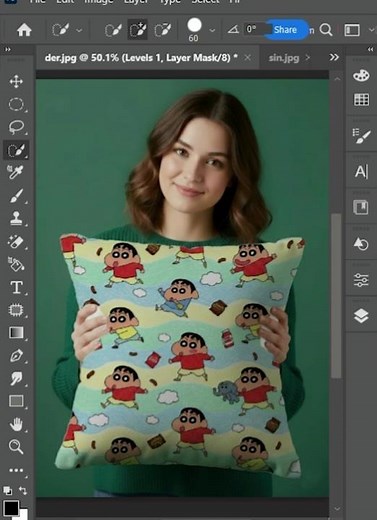Select the Horizontal Type tool
The image size is (377, 520).
17,287
